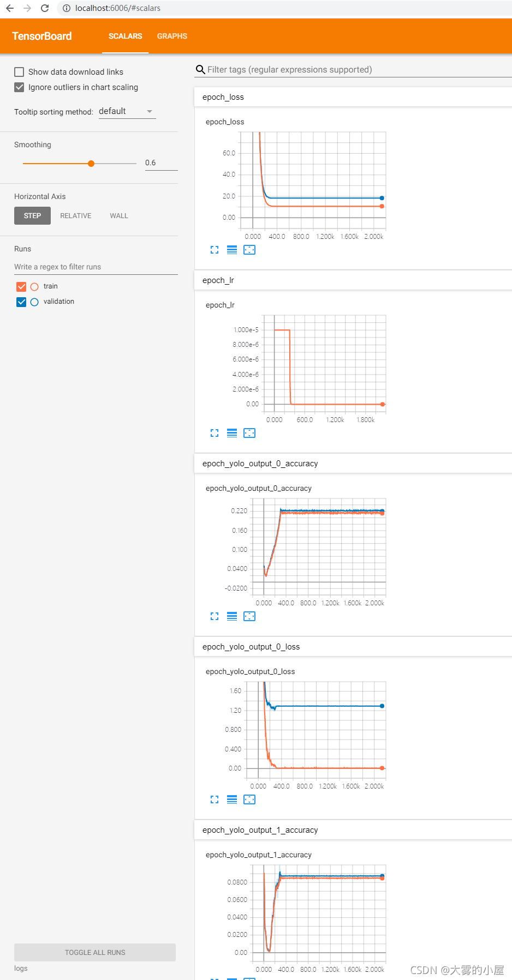The width and height of the screenshot is (512, 980).
Task: Collapse the epoch_yolo_output_0_accuracy section header
Action: (353, 464)
